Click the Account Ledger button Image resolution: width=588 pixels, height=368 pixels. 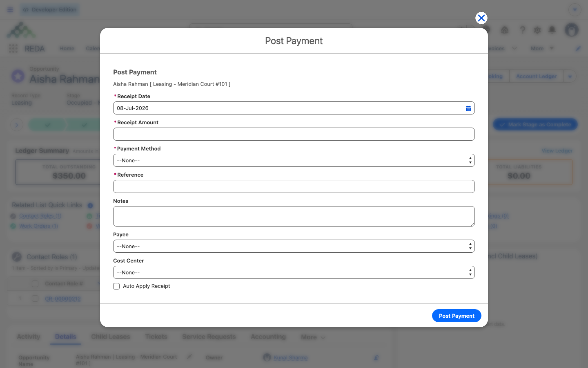point(536,76)
